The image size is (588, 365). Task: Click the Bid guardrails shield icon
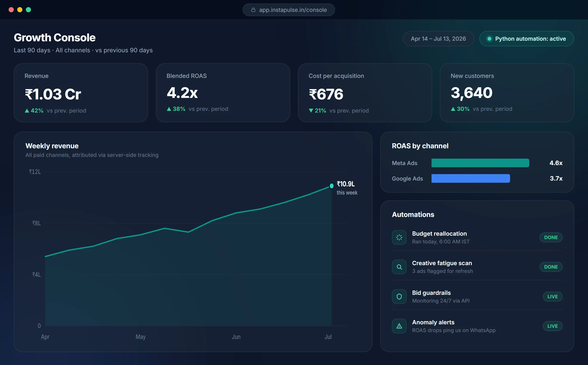tap(399, 296)
